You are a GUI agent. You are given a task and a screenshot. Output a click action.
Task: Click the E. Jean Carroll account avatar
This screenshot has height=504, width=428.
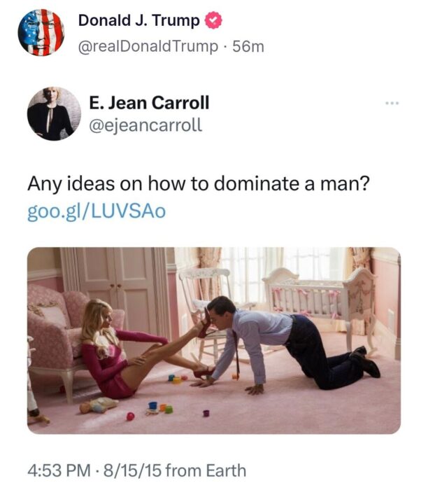pos(54,114)
